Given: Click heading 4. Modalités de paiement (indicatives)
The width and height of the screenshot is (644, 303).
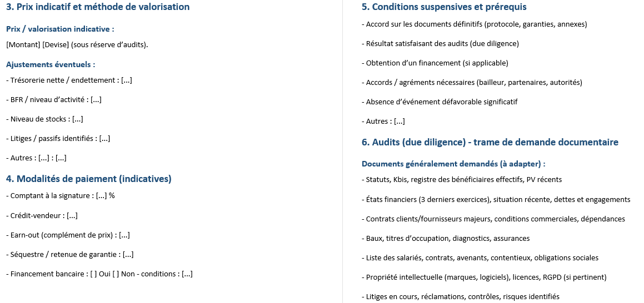Looking at the screenshot, I should click(88, 179).
